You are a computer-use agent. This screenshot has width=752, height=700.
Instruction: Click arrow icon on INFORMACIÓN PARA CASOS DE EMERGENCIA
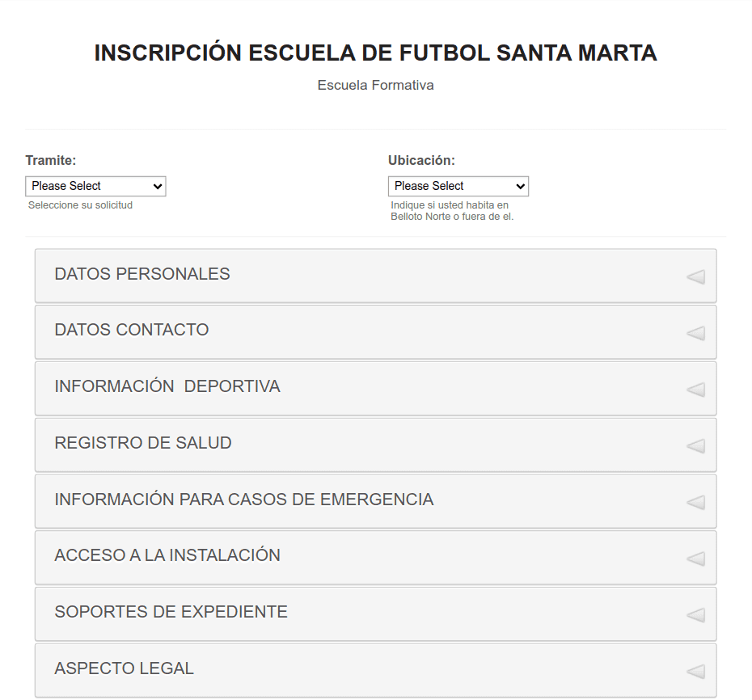point(696,502)
